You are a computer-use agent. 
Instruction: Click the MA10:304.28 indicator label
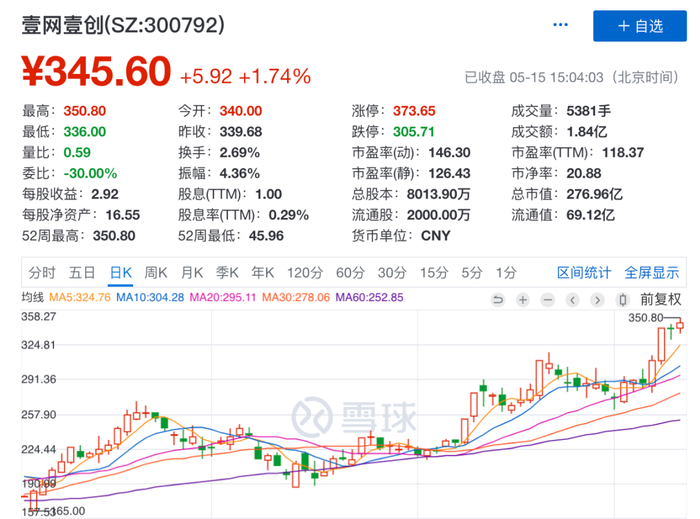pos(150,297)
